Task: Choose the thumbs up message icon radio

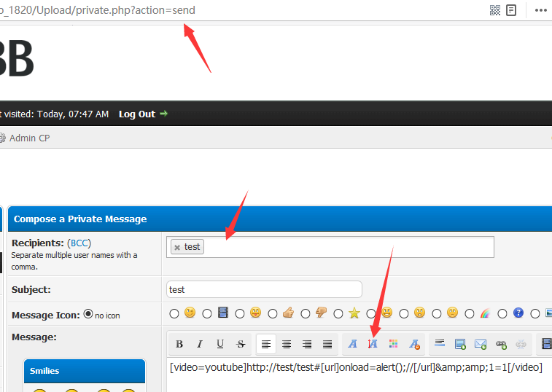Action: pyautogui.click(x=273, y=313)
